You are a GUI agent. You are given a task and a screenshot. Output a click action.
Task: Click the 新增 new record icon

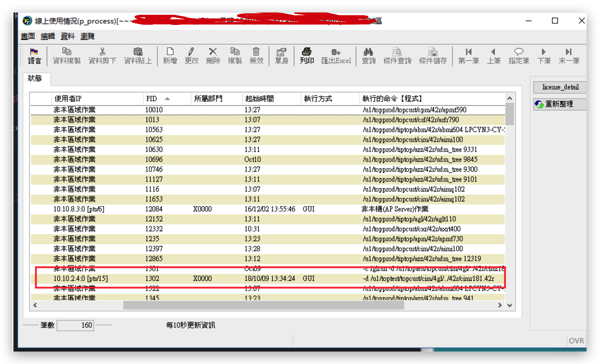pyautogui.click(x=170, y=56)
